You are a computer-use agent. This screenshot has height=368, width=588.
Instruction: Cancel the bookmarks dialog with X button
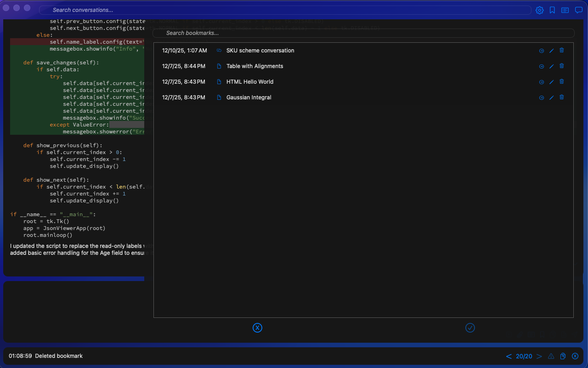pyautogui.click(x=257, y=328)
